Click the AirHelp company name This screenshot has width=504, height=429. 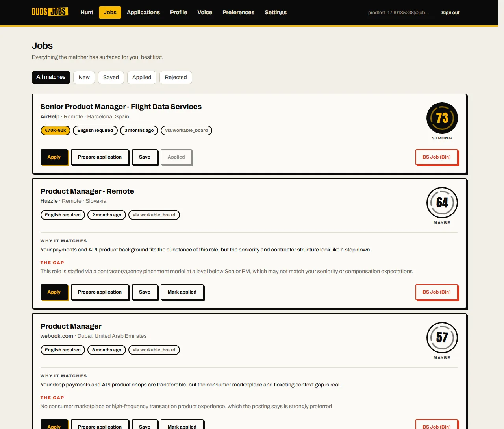50,116
